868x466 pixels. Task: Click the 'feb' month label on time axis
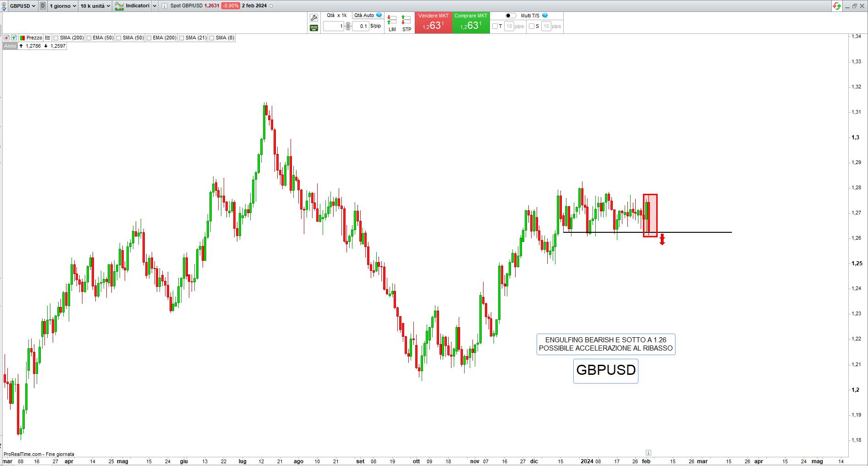pos(646,461)
